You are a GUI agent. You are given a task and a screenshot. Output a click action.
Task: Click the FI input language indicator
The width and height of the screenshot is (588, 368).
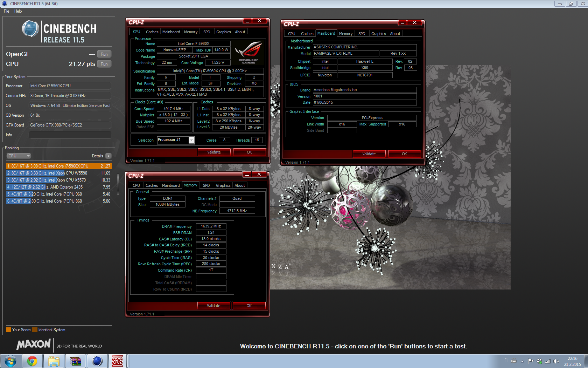coord(506,360)
